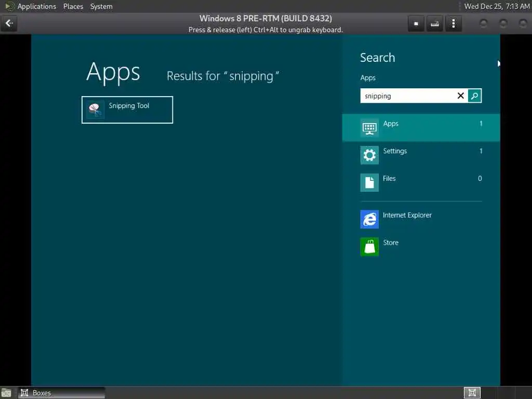Open the Applications menu

37,6
